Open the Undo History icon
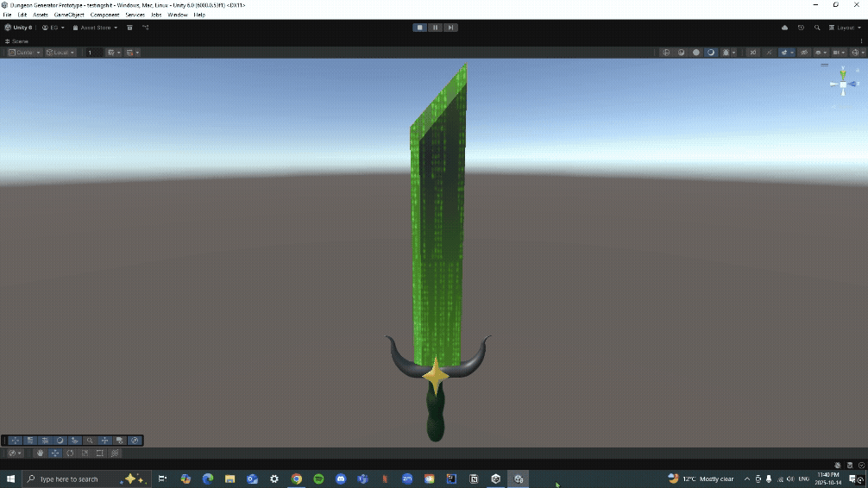The image size is (868, 488). point(801,28)
